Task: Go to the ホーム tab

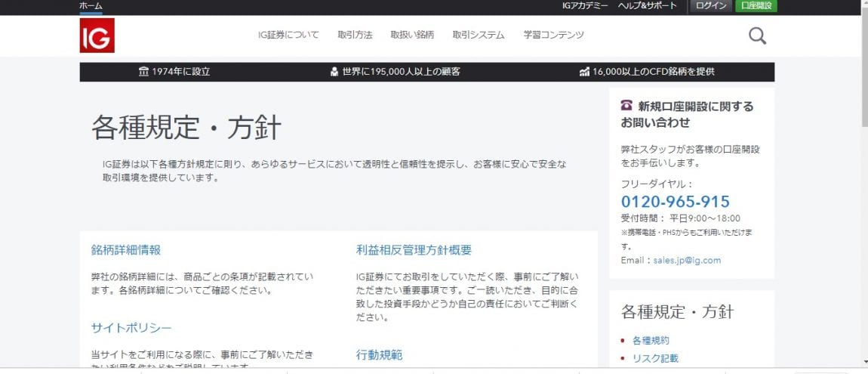Action: (x=91, y=6)
